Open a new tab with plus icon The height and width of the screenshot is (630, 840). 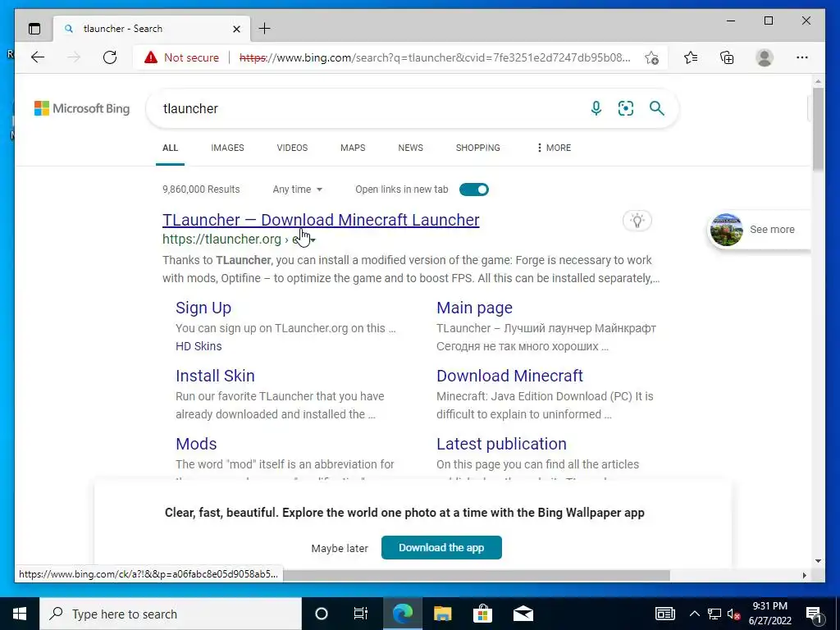[265, 29]
